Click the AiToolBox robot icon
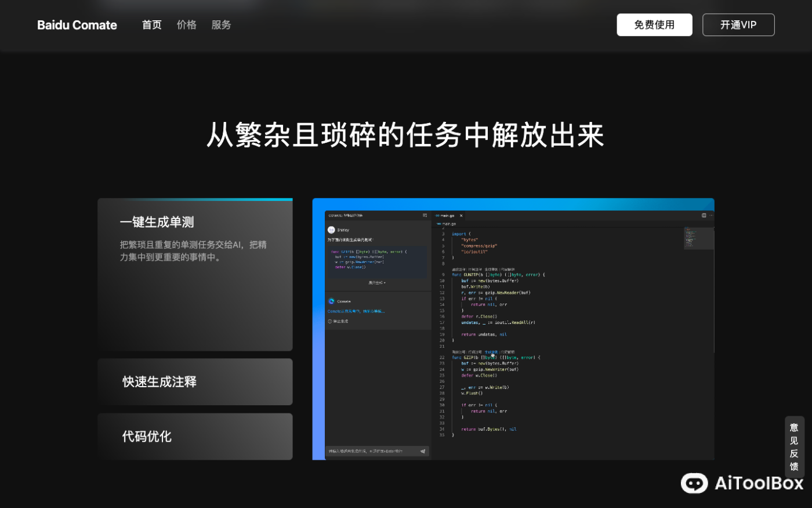 tap(694, 484)
